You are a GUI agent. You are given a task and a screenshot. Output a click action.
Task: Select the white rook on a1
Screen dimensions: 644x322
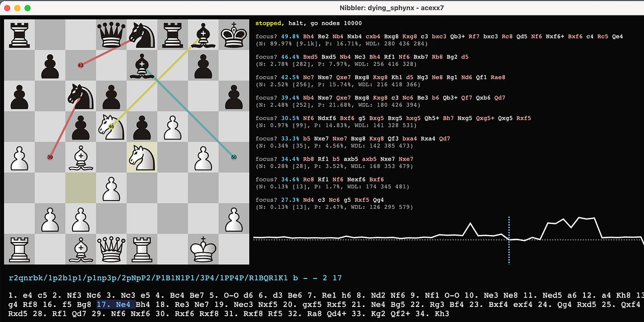(20, 248)
